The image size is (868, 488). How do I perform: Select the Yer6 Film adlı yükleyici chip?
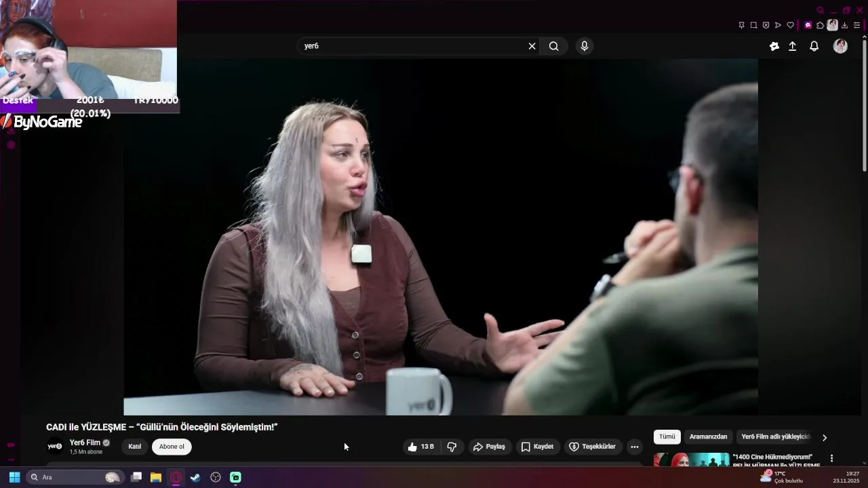pos(776,437)
